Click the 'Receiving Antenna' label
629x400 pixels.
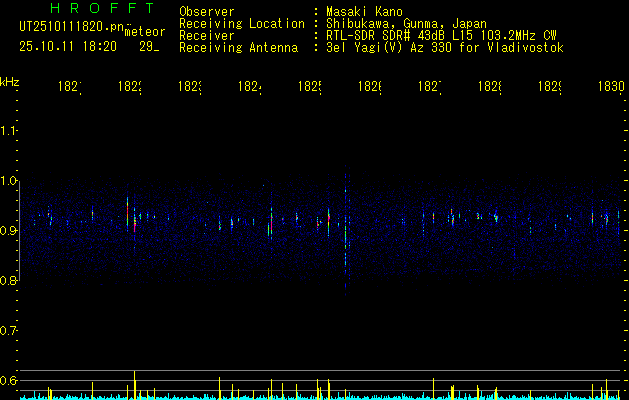[x=238, y=48]
